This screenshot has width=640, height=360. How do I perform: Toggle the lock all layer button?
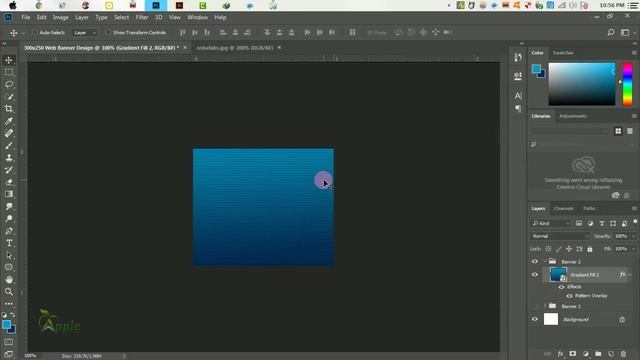[590, 249]
